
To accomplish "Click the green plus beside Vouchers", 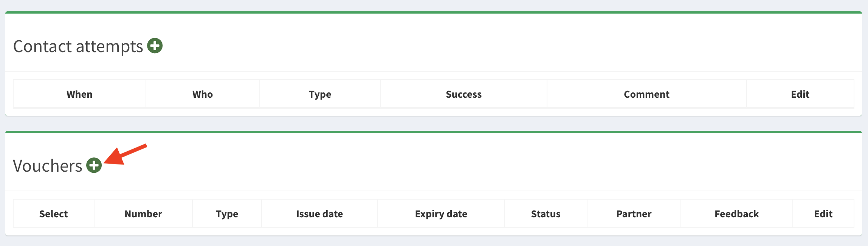I will coord(94,165).
